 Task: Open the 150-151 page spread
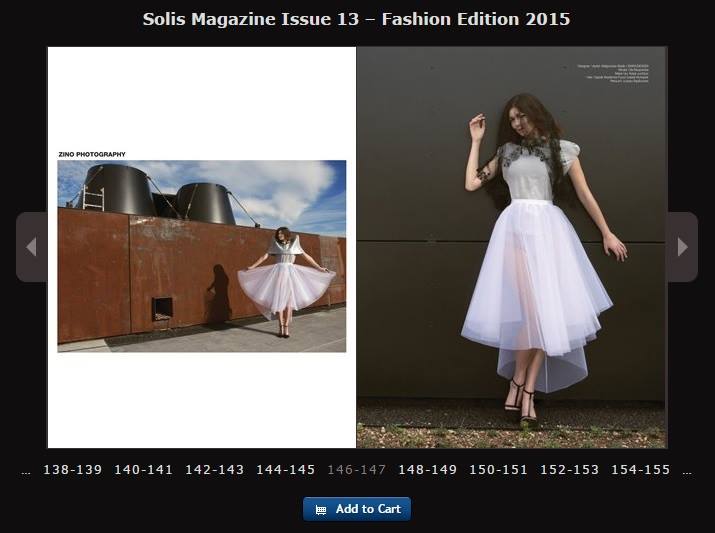(x=498, y=470)
